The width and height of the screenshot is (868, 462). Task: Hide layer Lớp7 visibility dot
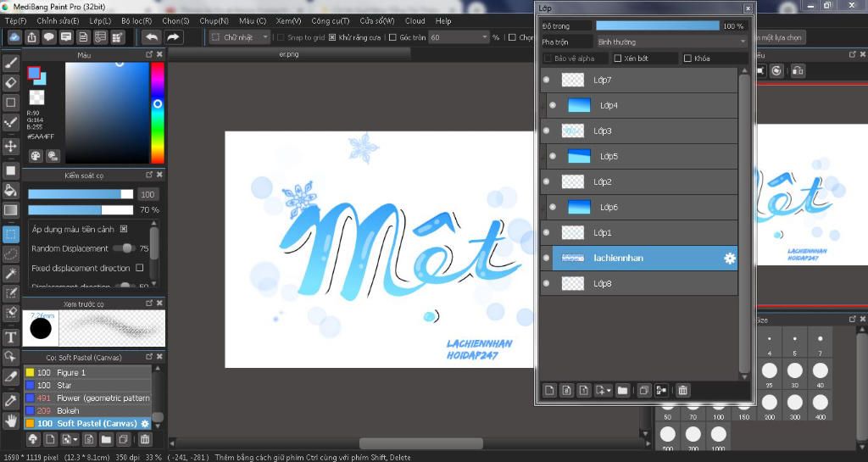point(547,80)
